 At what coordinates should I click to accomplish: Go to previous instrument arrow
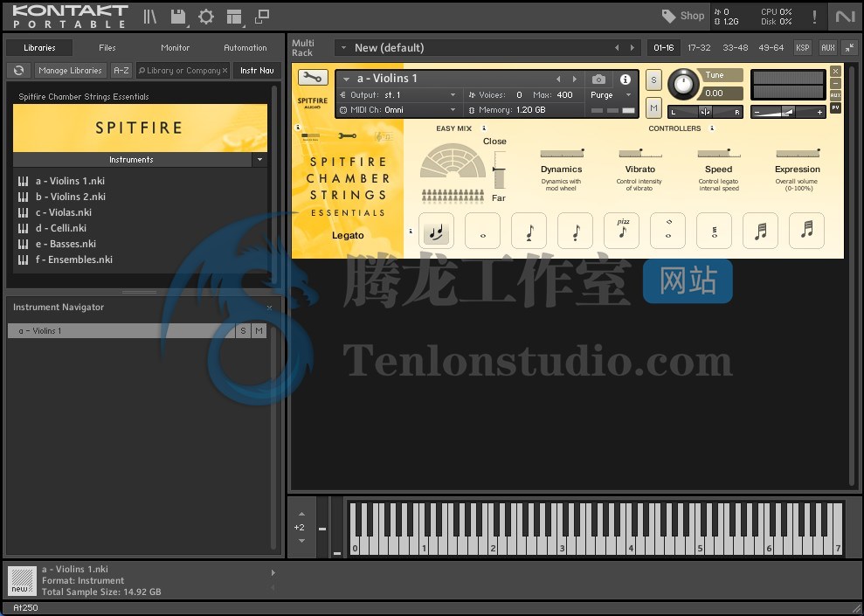[558, 79]
